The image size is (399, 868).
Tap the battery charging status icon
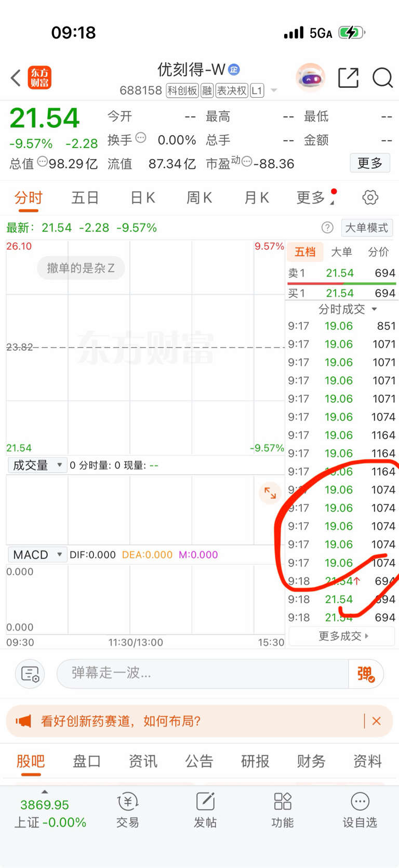click(x=352, y=33)
